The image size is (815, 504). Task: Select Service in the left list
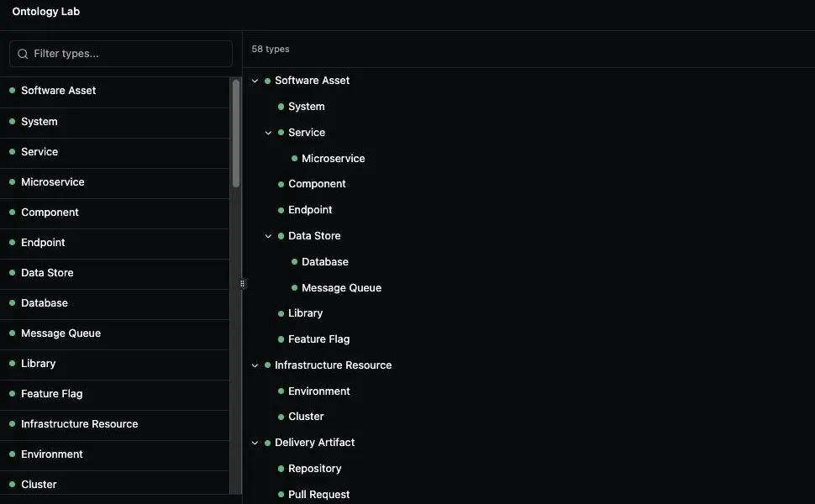[114, 152]
